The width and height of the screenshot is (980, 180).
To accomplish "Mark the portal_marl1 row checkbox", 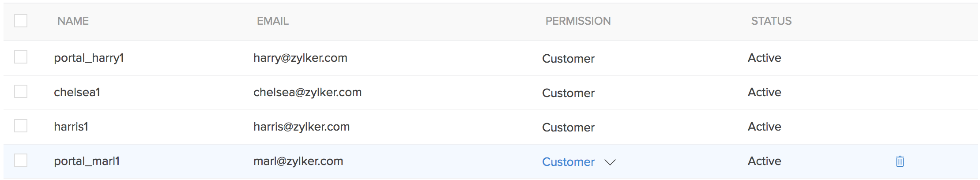I will pyautogui.click(x=21, y=160).
